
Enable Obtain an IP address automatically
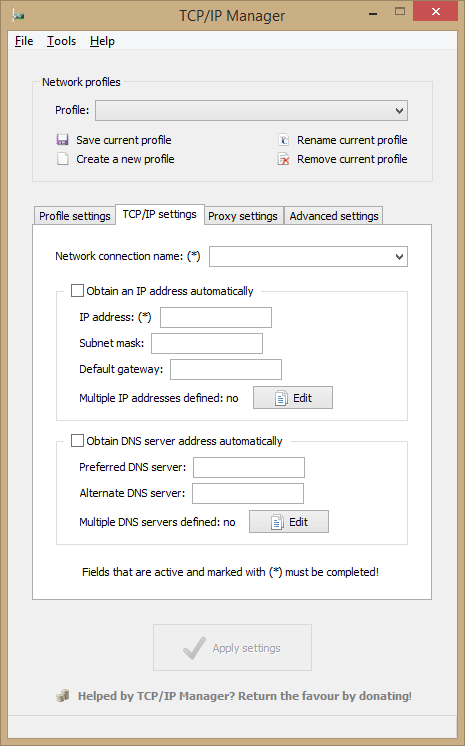point(77,291)
